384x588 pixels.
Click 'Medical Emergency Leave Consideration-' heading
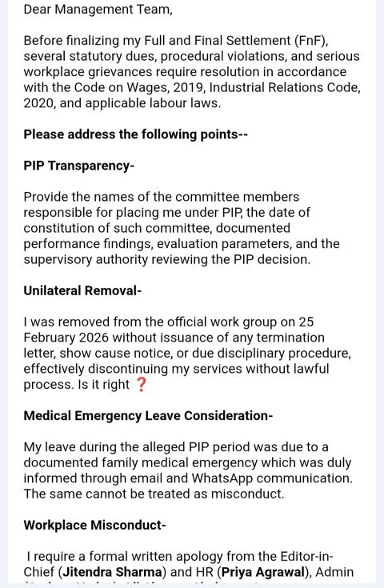tap(148, 415)
